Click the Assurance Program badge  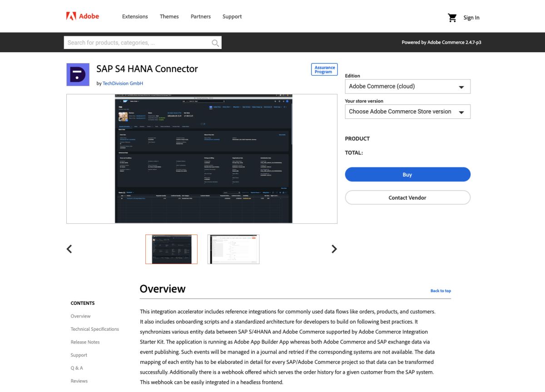[324, 69]
